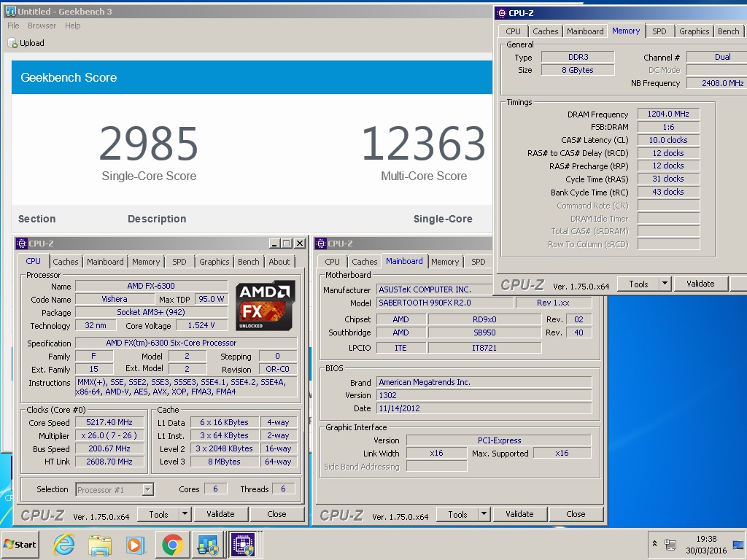Open the File menu in Geekbench
The image size is (747, 560).
click(x=13, y=26)
